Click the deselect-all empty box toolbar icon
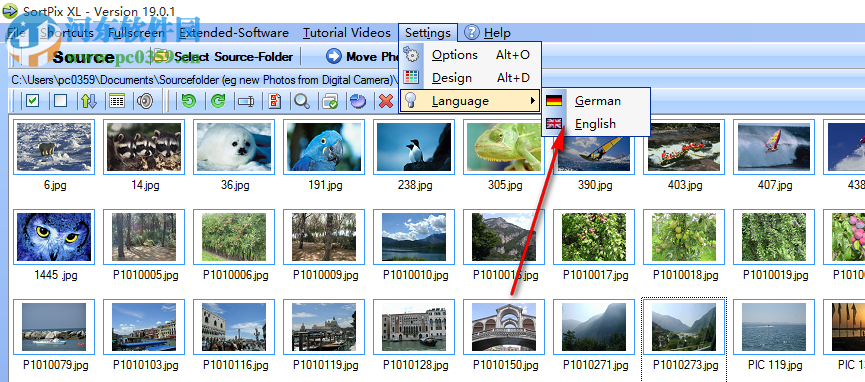 [60, 101]
